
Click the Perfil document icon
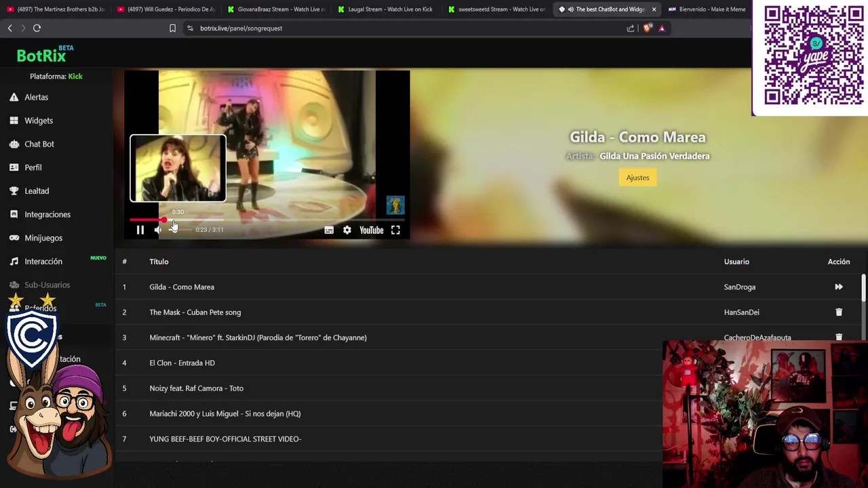coord(14,167)
